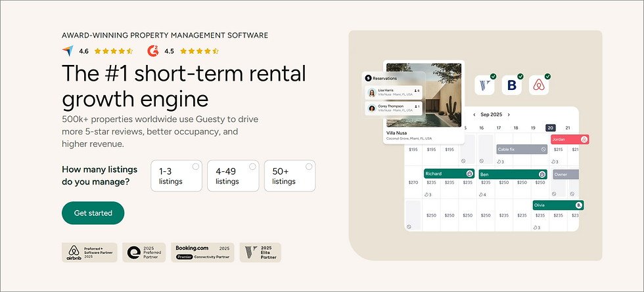Viewport: 644px width, 292px height.
Task: Click the Get started button
Action: click(93, 213)
